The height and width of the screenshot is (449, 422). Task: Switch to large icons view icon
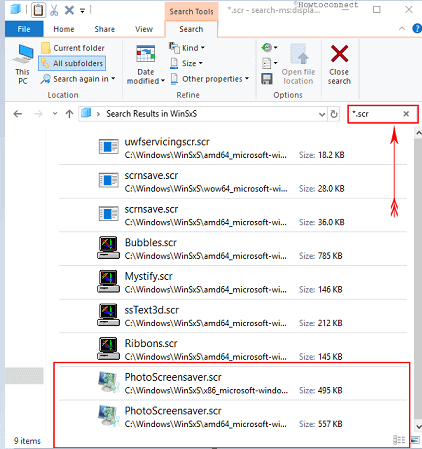[415, 440]
